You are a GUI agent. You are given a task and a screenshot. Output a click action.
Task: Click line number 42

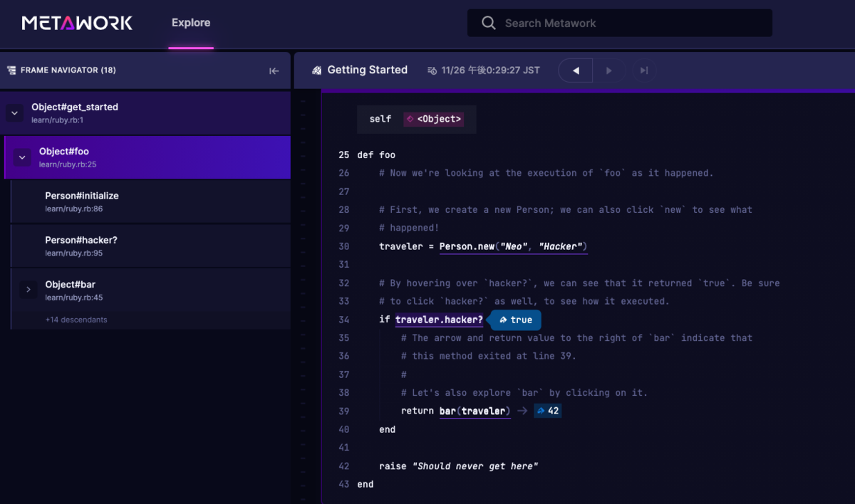pos(344,466)
